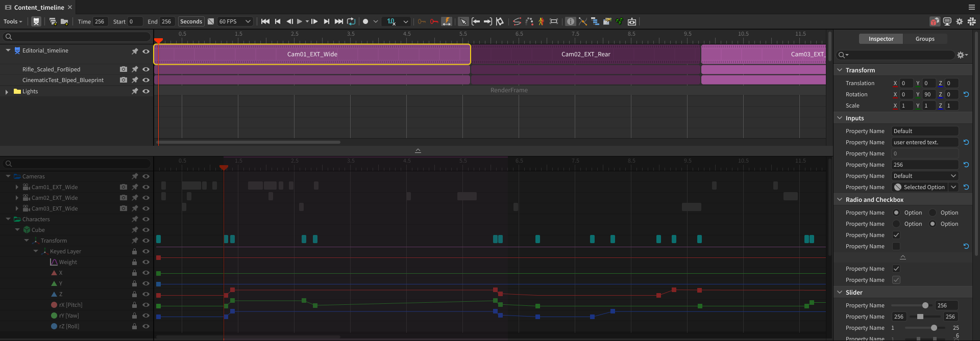
Task: Reset Rotation with the revert icon
Action: click(x=966, y=94)
